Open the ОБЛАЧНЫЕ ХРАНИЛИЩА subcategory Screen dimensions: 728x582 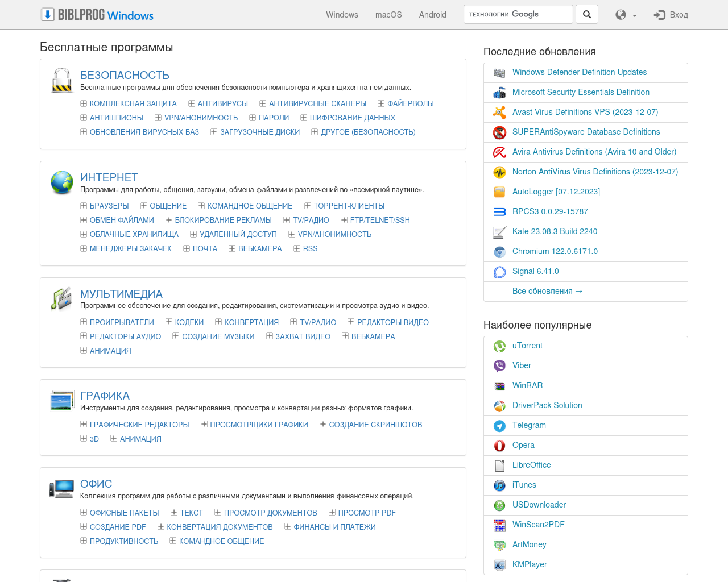[134, 234]
